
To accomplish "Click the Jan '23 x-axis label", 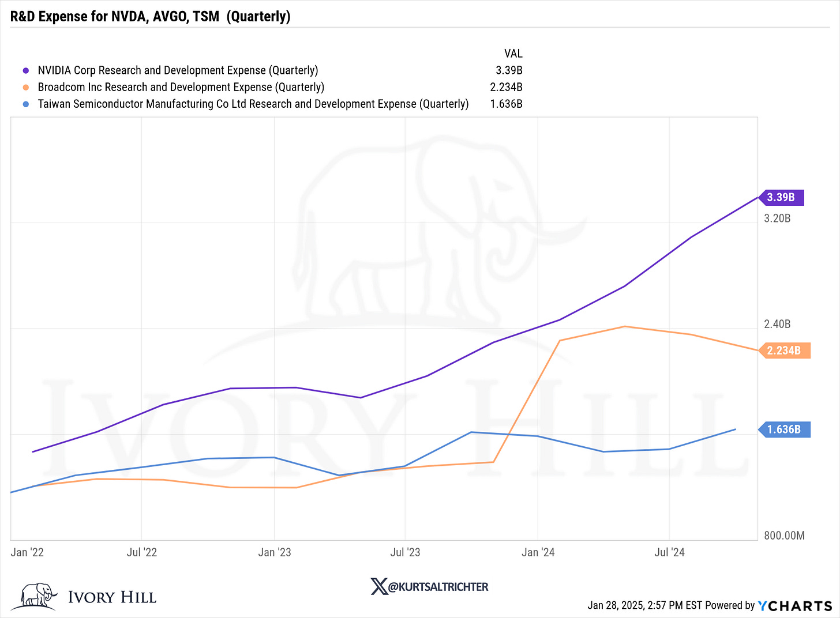I will (x=275, y=552).
